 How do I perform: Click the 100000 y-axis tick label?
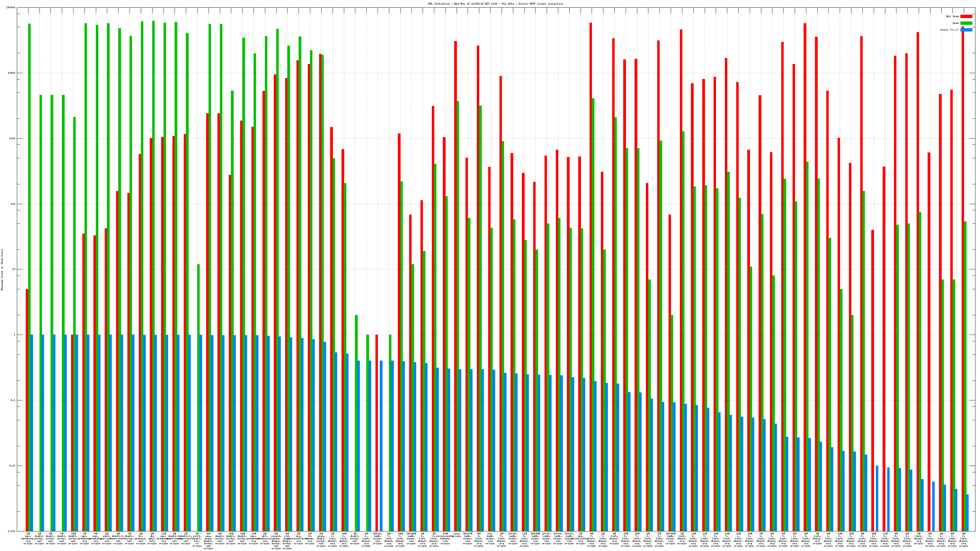(11, 8)
